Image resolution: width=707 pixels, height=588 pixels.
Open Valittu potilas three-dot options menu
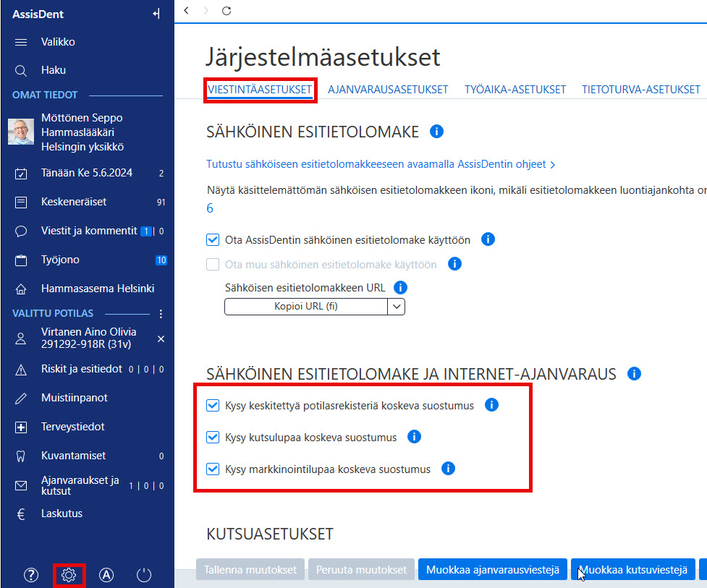(161, 314)
